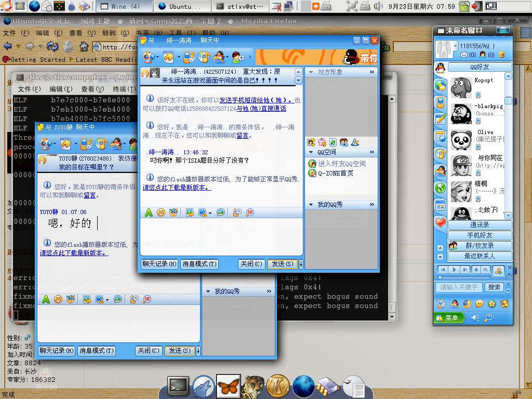This screenshot has width=532, height=399.
Task: Start video chat in 绯--涛涛 chat toolbar
Action: coord(148,57)
